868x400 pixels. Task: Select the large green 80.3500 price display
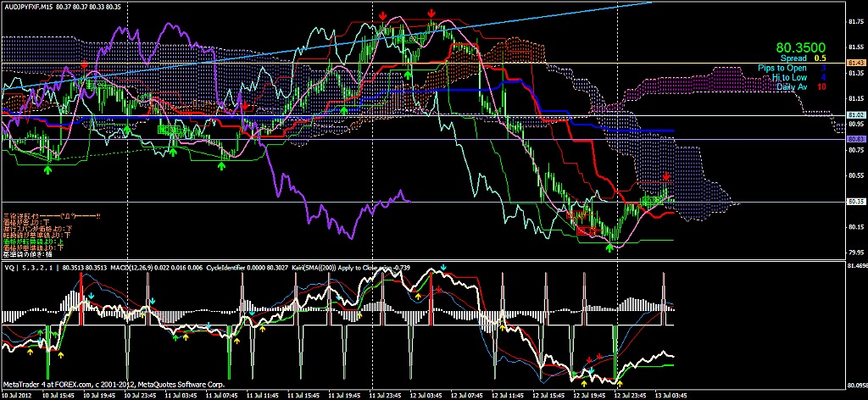[x=804, y=47]
